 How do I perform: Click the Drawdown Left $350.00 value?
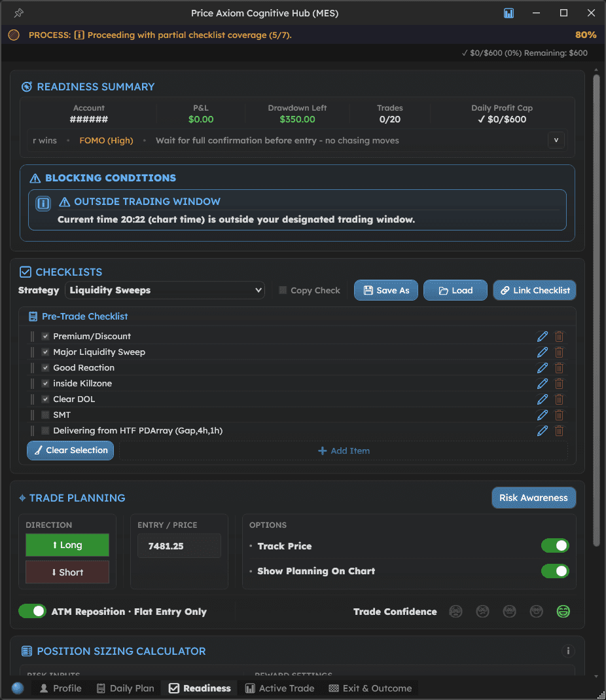(x=297, y=119)
